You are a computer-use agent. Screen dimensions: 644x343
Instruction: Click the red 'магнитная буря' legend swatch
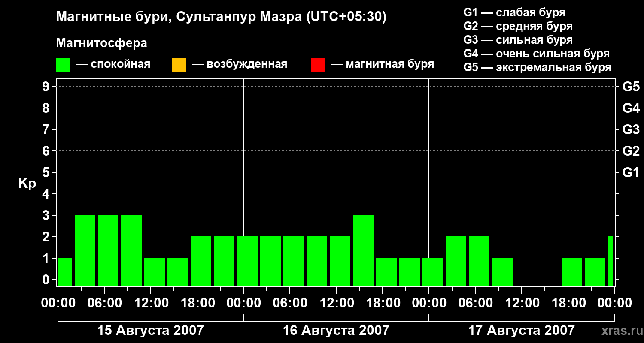[x=318, y=65]
